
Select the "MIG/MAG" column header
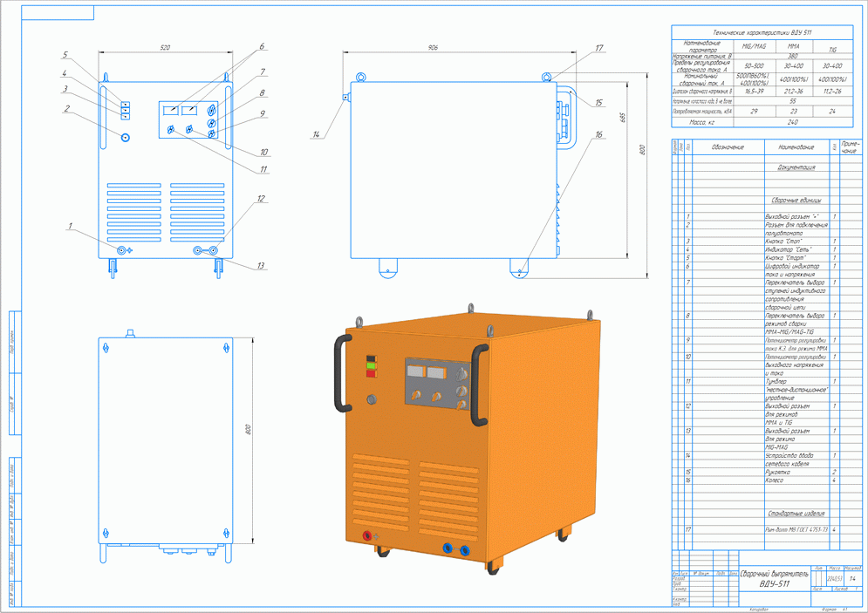tap(754, 46)
